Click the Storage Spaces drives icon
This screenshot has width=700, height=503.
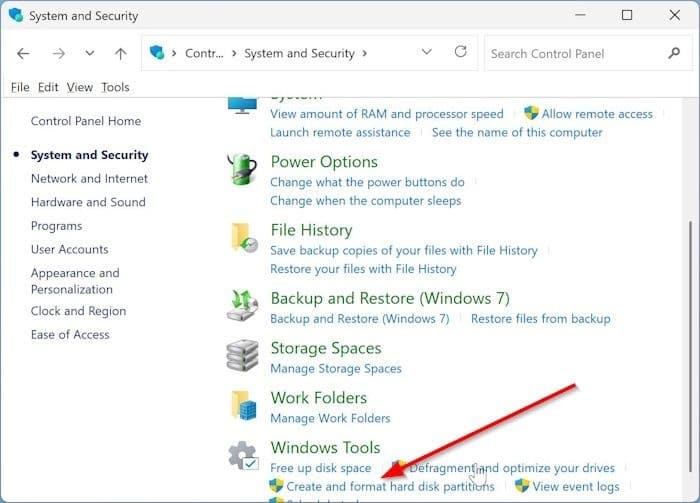(243, 357)
